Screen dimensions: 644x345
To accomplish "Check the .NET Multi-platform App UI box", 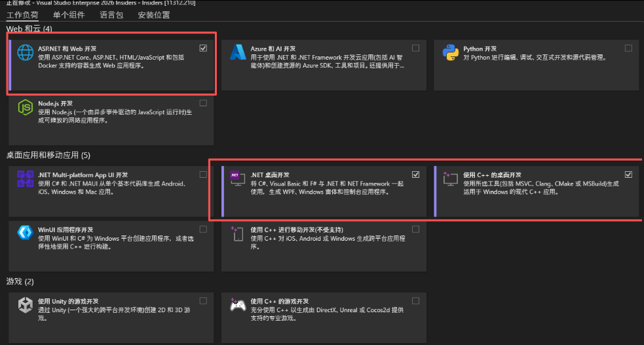I will click(x=203, y=174).
